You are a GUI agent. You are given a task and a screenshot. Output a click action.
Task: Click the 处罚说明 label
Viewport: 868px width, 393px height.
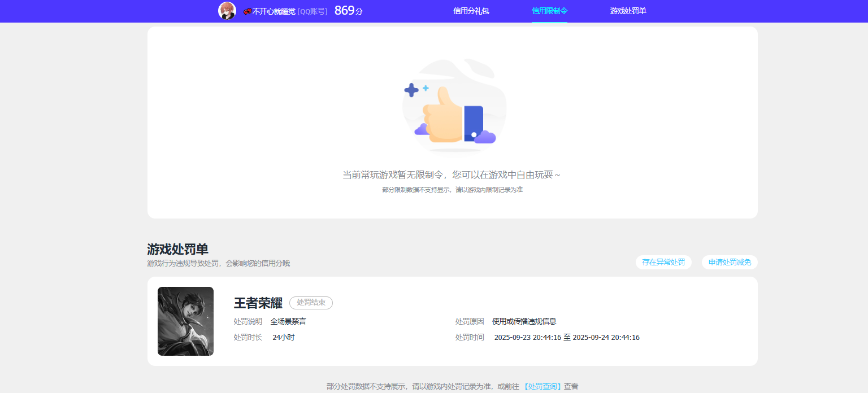pos(248,321)
